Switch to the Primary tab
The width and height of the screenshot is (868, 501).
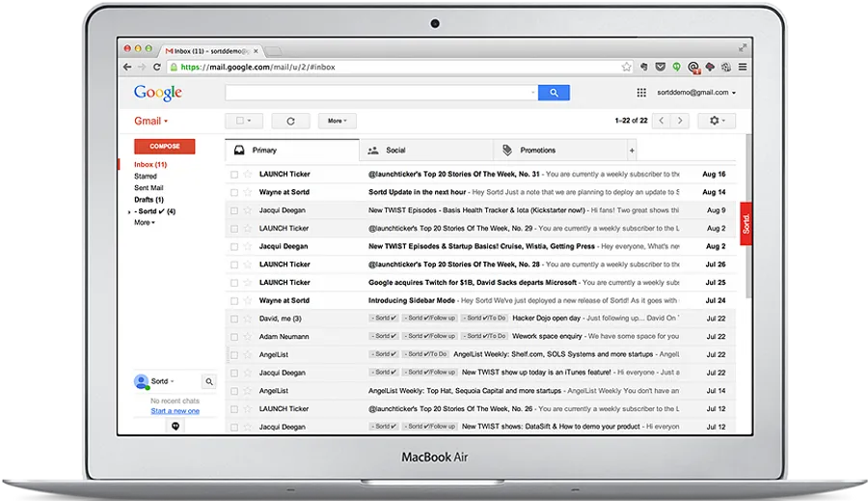(292, 151)
